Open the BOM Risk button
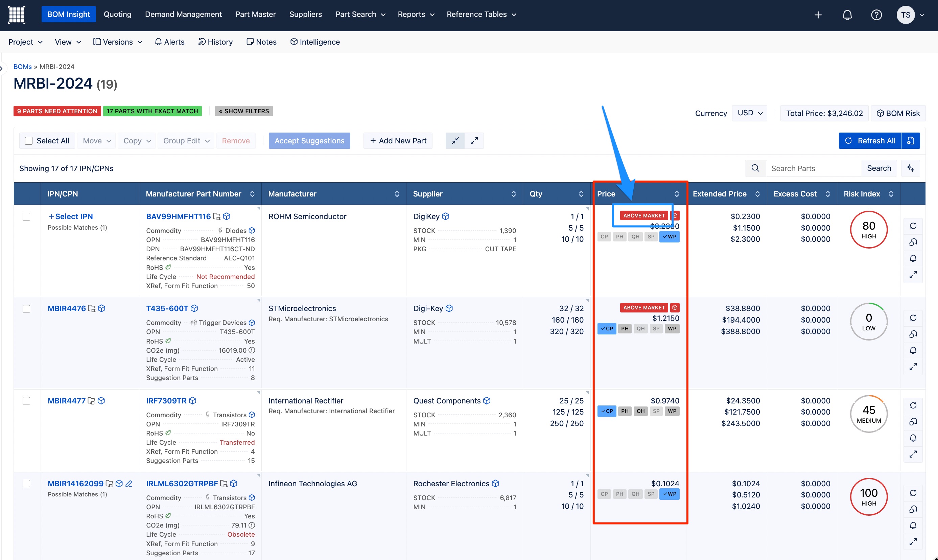Viewport: 938px width, 560px height. pos(898,113)
